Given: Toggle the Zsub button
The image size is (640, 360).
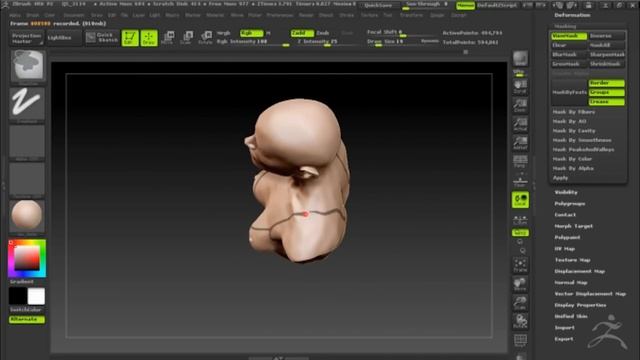Looking at the screenshot, I should tap(323, 33).
